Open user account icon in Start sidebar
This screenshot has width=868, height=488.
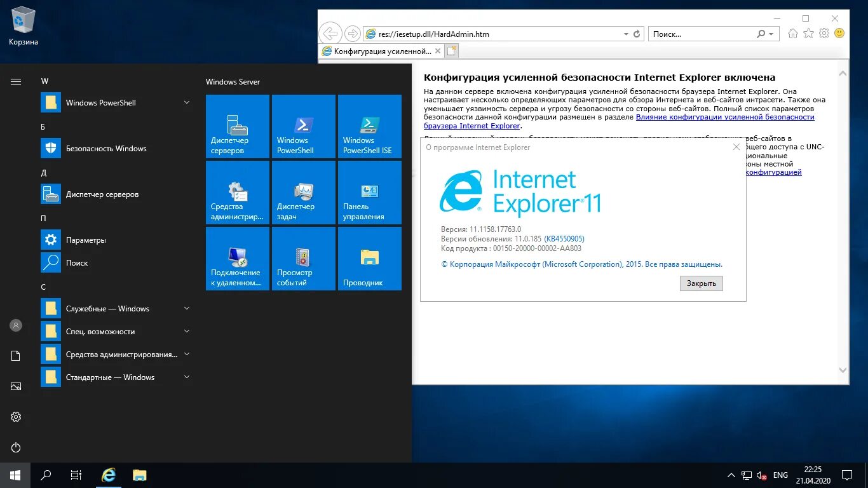(x=16, y=325)
